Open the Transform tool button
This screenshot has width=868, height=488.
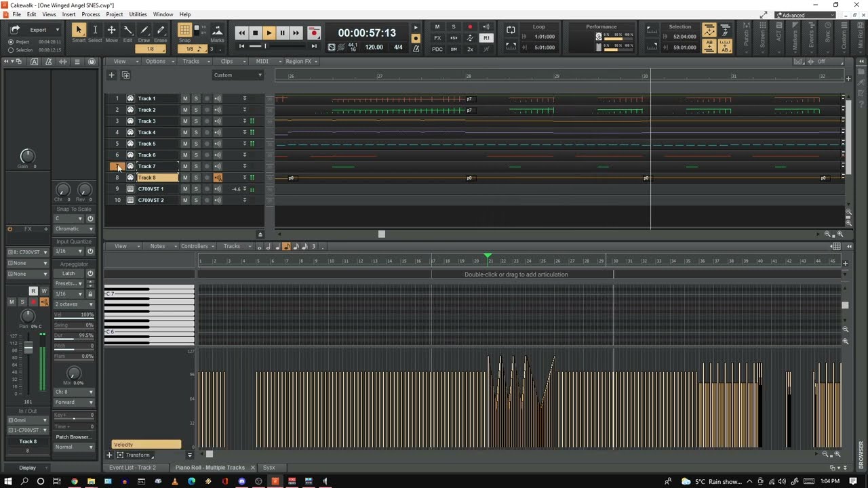click(x=134, y=455)
